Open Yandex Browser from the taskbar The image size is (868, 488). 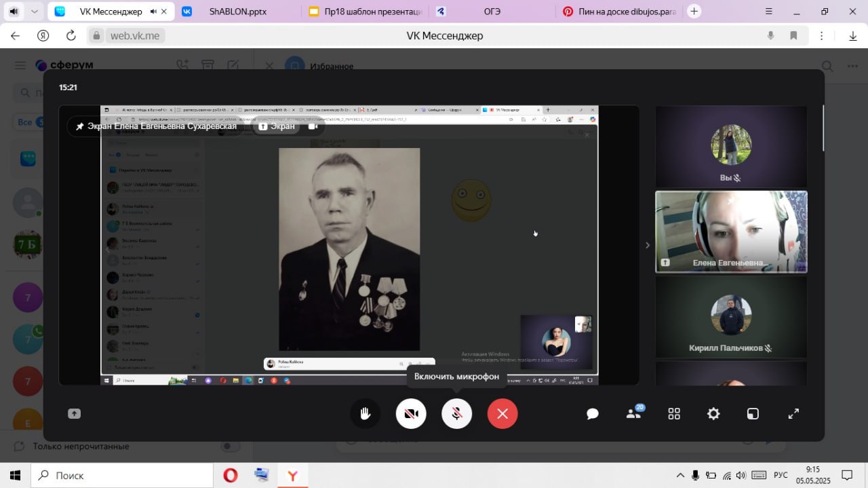click(x=292, y=475)
